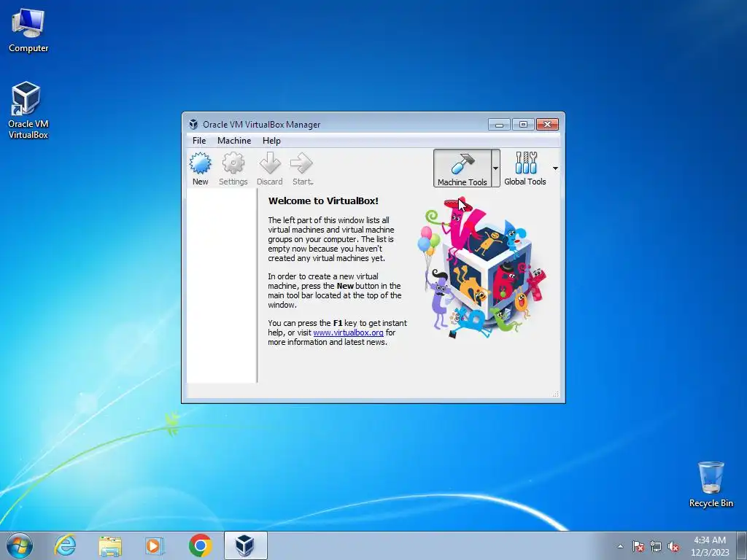747x560 pixels.
Task: Expand the Machine Tools dropdown arrow
Action: click(x=495, y=168)
